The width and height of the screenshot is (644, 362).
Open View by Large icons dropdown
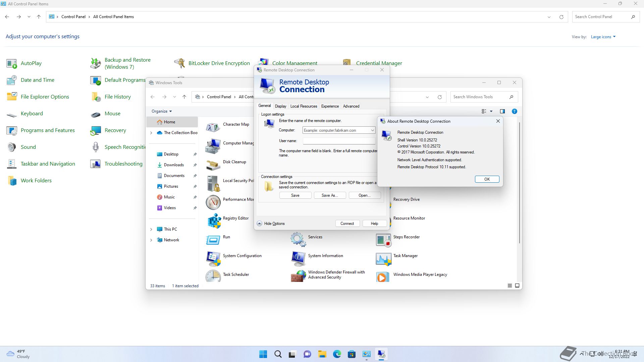pos(603,37)
